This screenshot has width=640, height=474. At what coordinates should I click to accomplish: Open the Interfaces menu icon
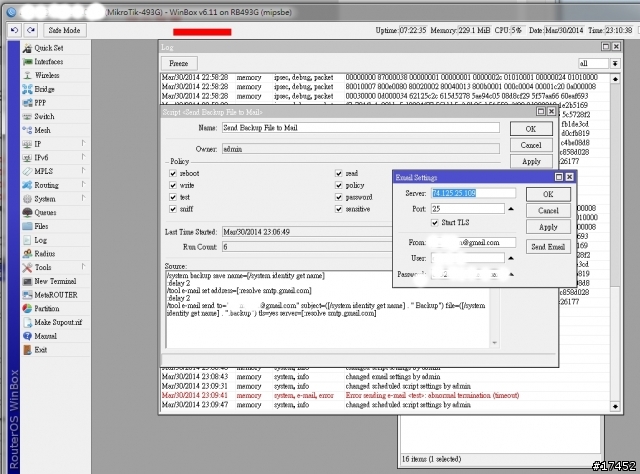[x=27, y=62]
